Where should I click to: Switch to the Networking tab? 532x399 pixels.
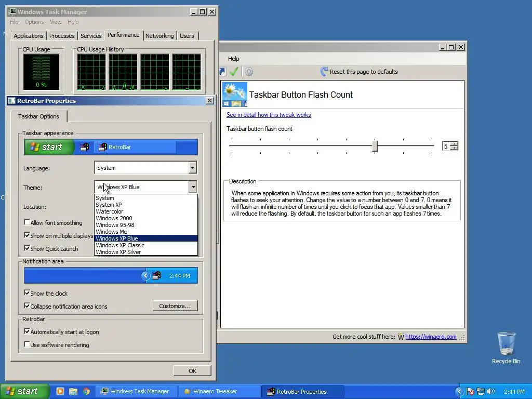[159, 36]
